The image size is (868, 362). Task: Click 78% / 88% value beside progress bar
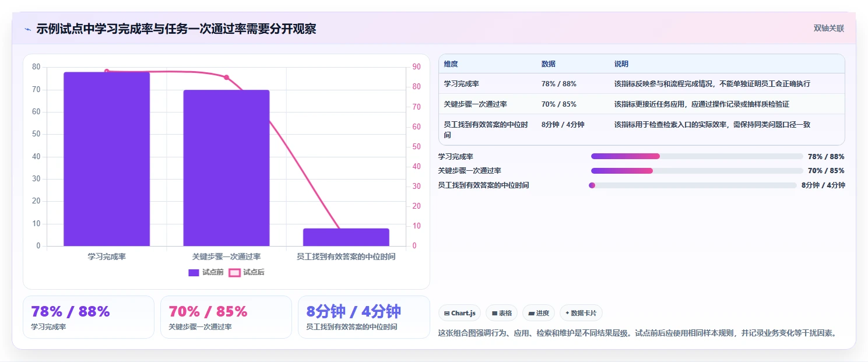point(826,156)
